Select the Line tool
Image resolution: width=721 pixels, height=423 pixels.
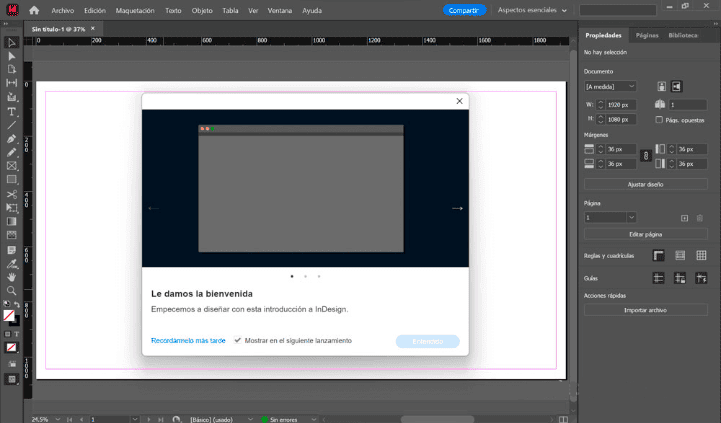pos(11,125)
